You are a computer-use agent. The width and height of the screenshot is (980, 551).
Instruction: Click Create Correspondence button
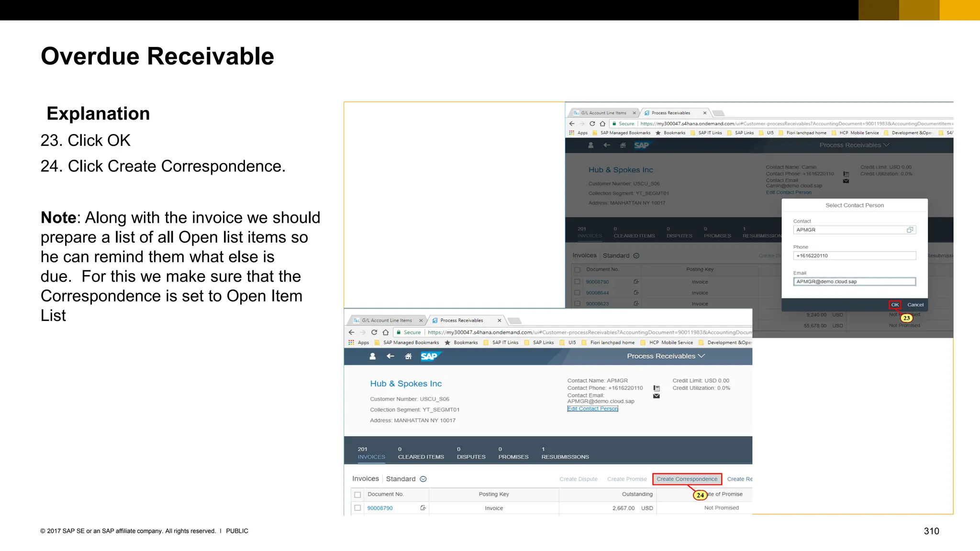(687, 479)
